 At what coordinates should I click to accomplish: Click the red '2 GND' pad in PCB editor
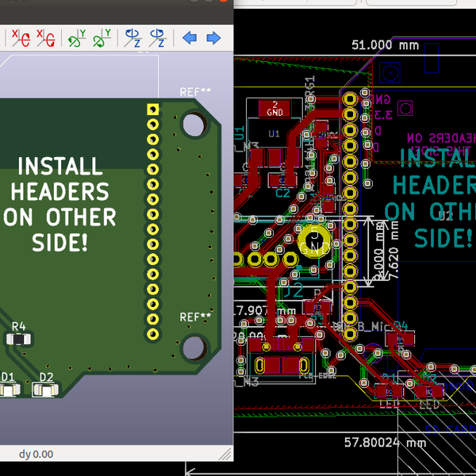[x=274, y=109]
